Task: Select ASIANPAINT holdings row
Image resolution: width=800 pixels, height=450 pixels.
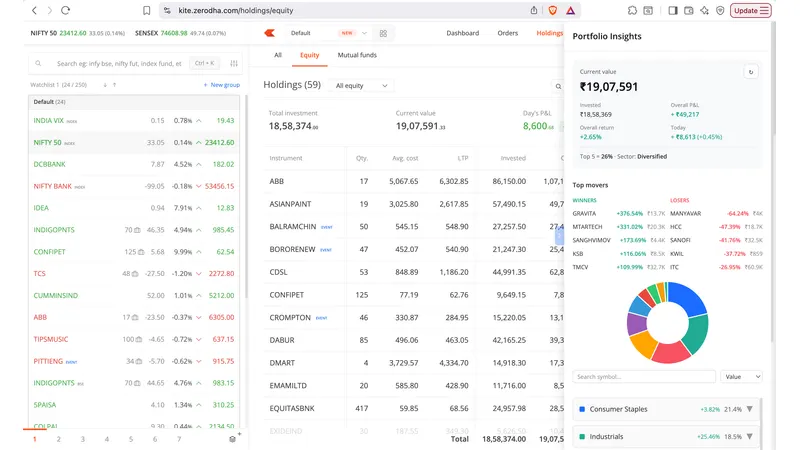Action: coord(413,204)
